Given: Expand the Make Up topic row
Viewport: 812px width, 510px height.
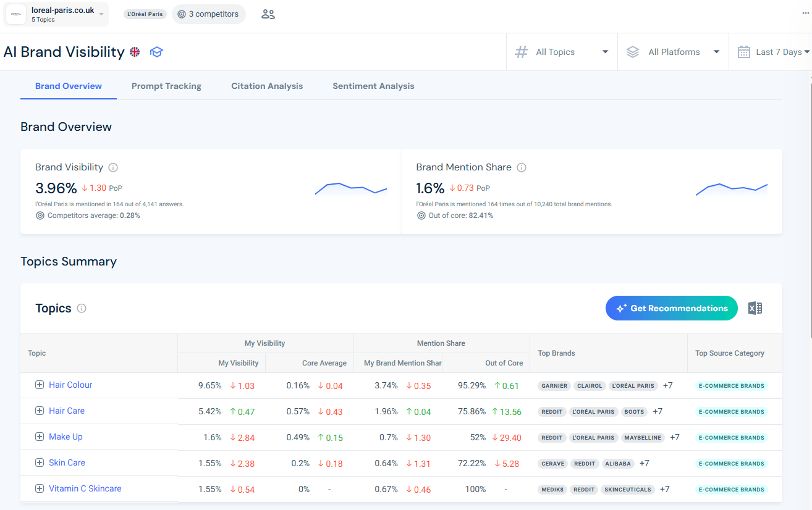Looking at the screenshot, I should coord(40,437).
